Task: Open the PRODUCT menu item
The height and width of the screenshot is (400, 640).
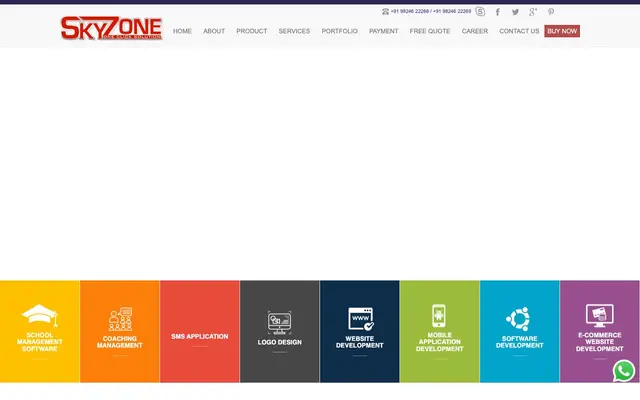Action: point(251,31)
